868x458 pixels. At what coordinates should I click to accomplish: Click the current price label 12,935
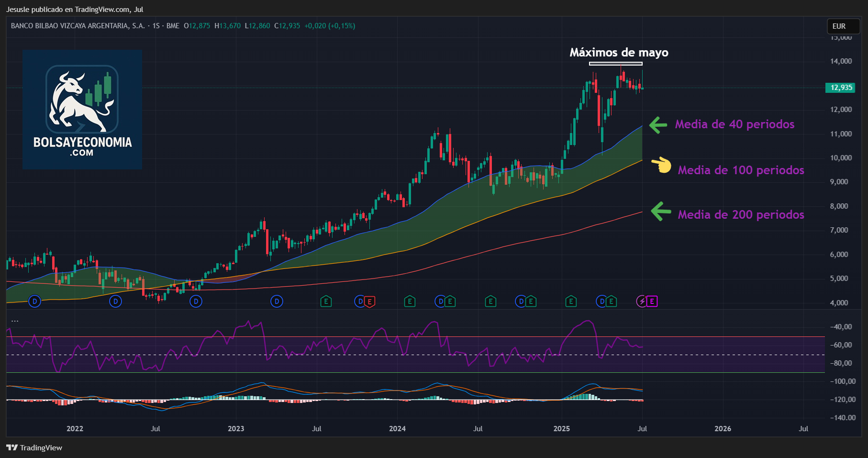pos(841,88)
